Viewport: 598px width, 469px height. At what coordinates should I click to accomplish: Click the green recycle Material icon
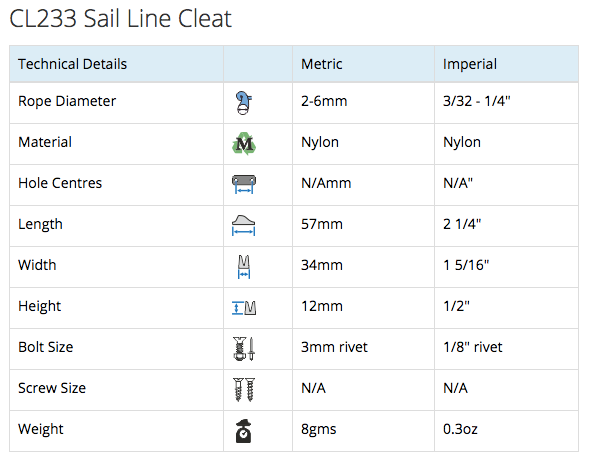point(244,144)
